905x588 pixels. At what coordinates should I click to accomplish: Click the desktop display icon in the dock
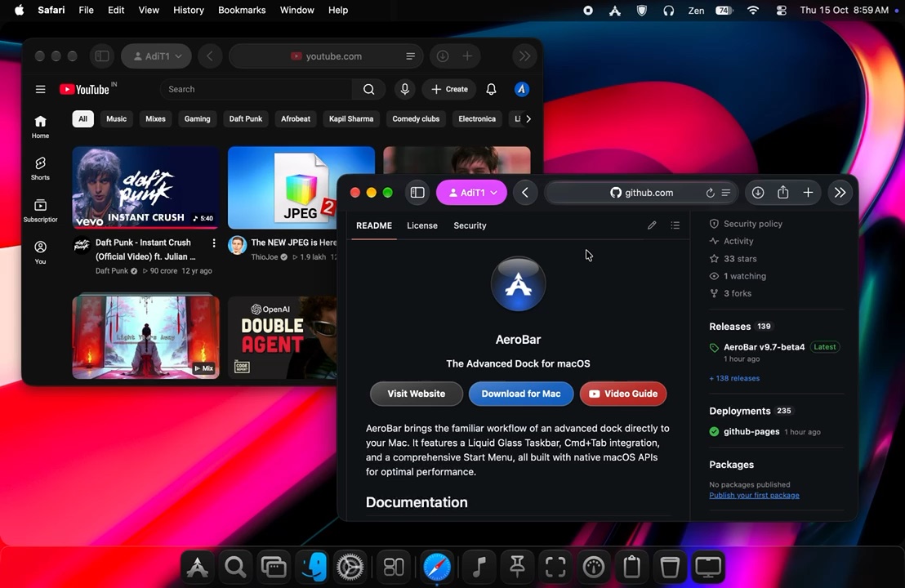pyautogui.click(x=708, y=568)
